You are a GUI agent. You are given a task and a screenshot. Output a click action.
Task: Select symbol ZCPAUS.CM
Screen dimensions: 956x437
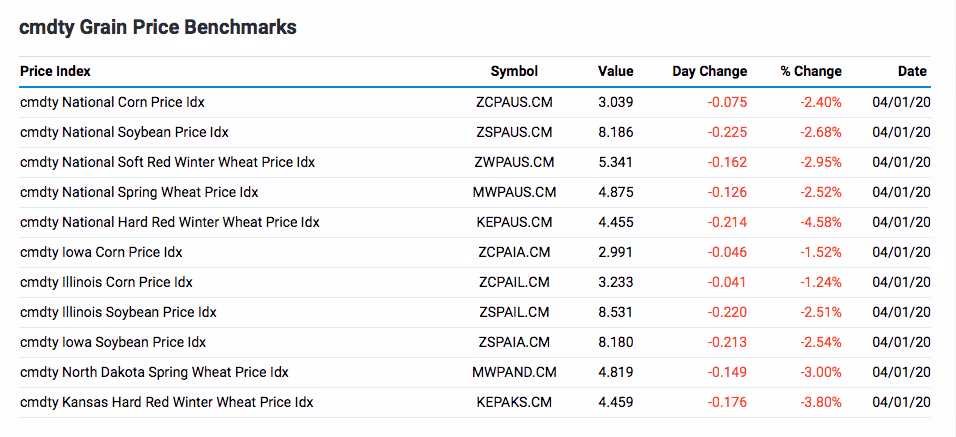tap(515, 102)
